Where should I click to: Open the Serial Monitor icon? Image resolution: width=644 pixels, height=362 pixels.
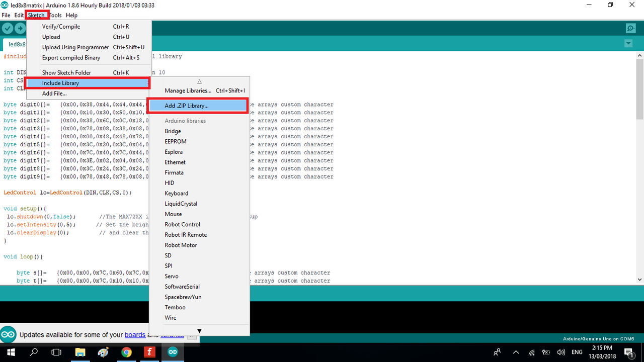click(630, 28)
